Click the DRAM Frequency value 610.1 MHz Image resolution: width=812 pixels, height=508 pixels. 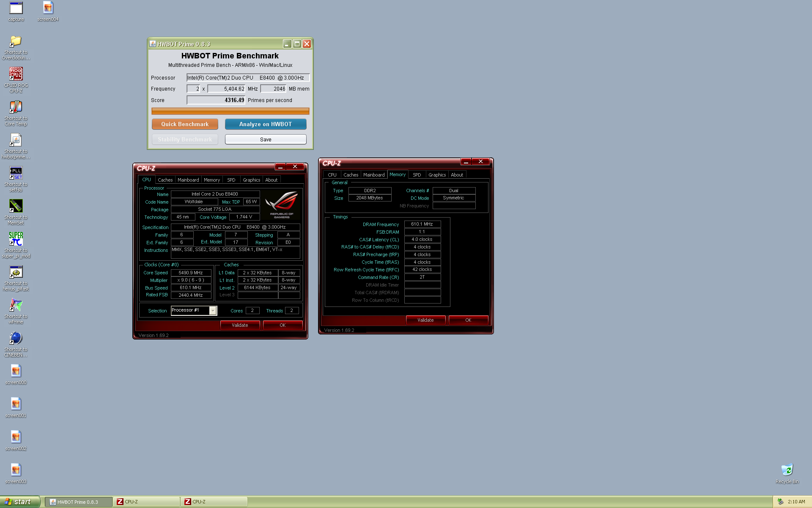[x=422, y=224]
